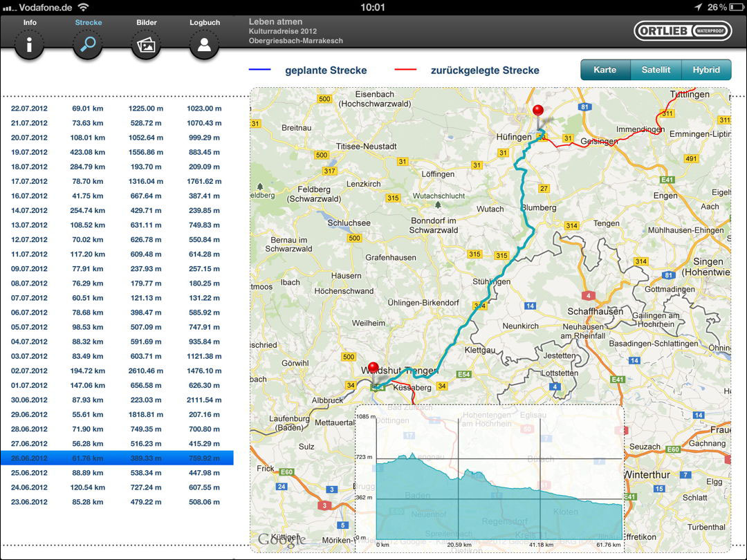Tap the Winterthur label on the map
Screen dimensions: 747x560
pos(647,475)
